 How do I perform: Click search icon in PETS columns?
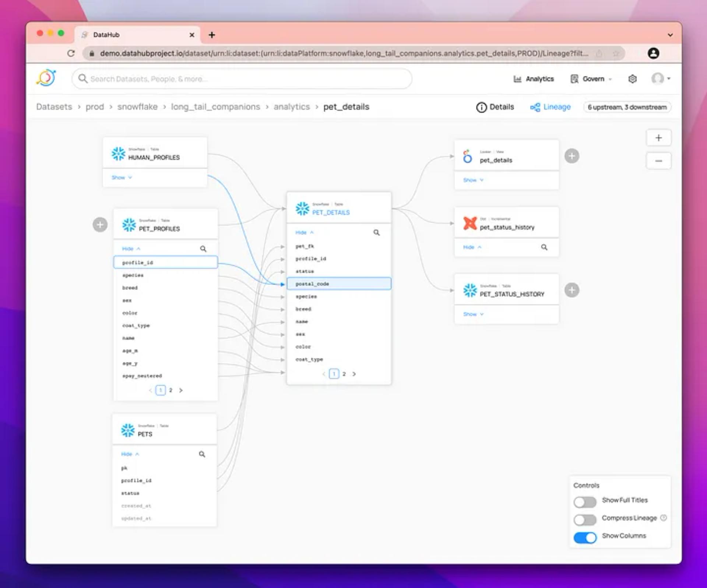tap(202, 454)
